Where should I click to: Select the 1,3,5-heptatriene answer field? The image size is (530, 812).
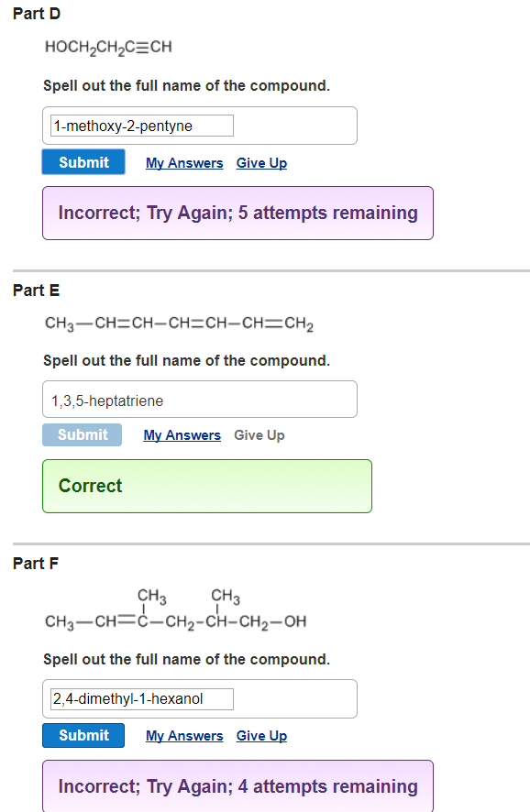pyautogui.click(x=199, y=399)
